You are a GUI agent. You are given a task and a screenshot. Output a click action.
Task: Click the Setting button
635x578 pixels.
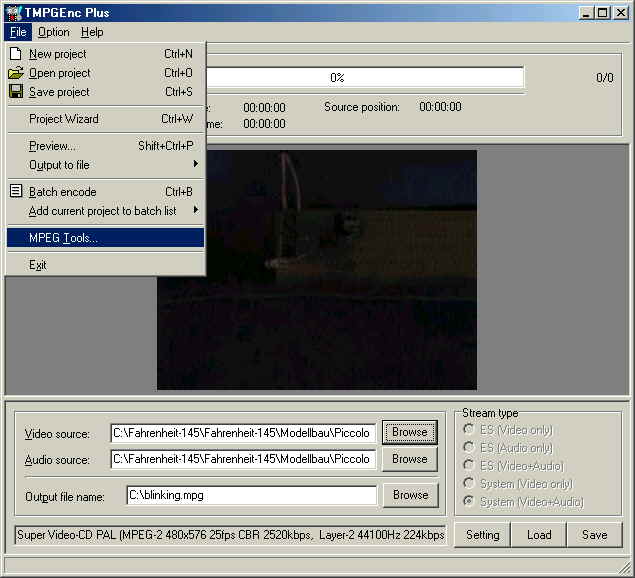coord(482,535)
